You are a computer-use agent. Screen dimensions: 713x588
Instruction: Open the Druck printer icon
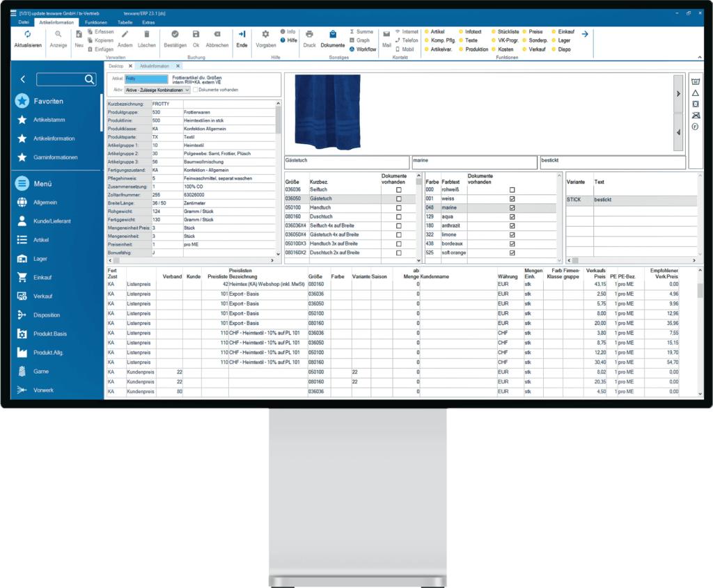pos(309,35)
